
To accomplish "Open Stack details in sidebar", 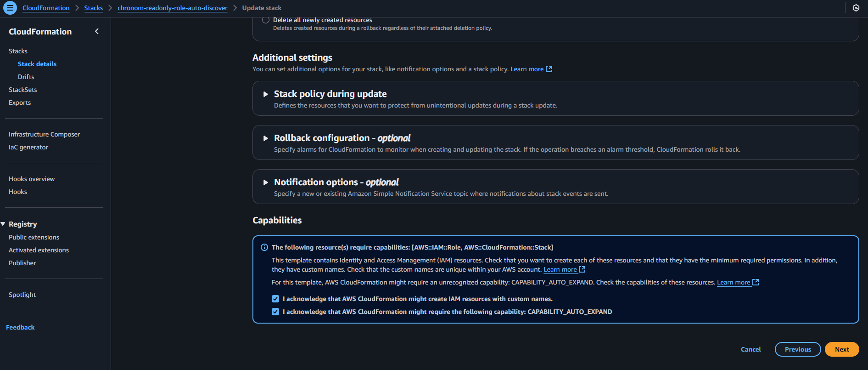I will click(37, 64).
